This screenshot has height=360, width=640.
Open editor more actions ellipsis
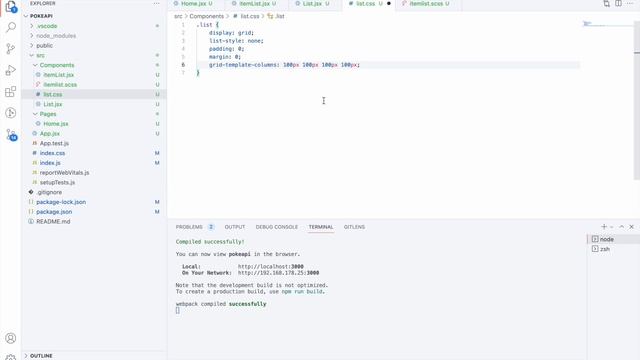tap(630, 4)
